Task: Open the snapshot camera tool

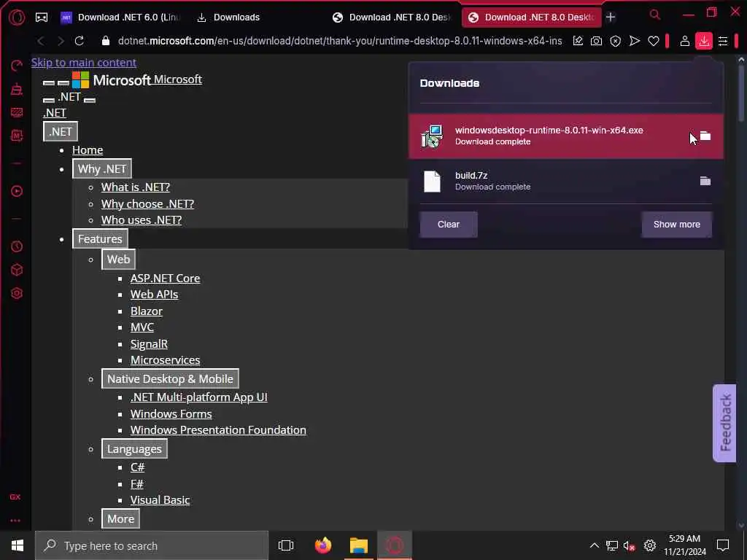Action: (x=596, y=41)
